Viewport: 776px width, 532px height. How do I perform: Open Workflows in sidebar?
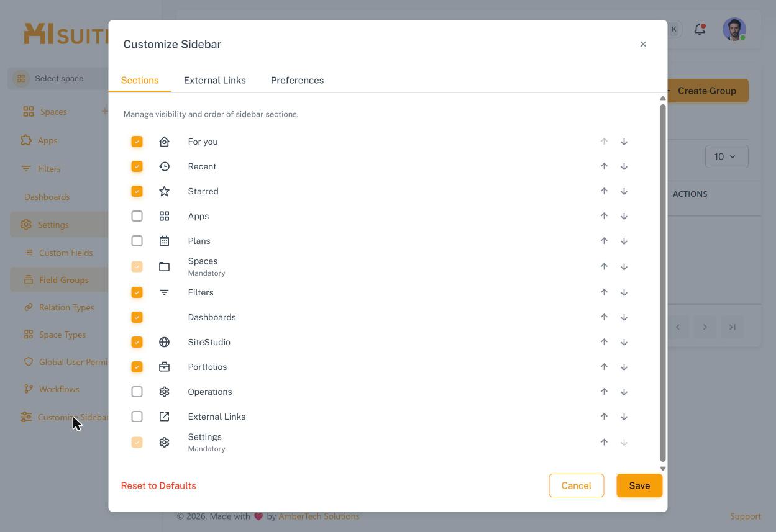[x=59, y=389]
